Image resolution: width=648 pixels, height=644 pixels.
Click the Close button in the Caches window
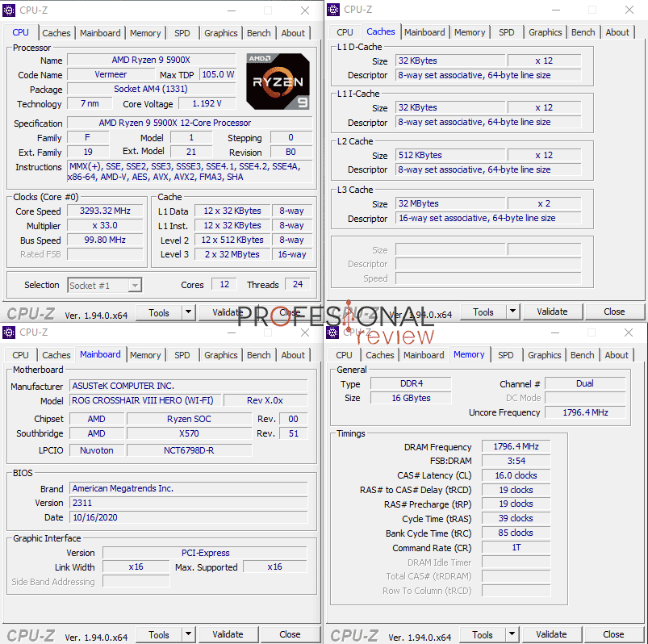pos(614,312)
